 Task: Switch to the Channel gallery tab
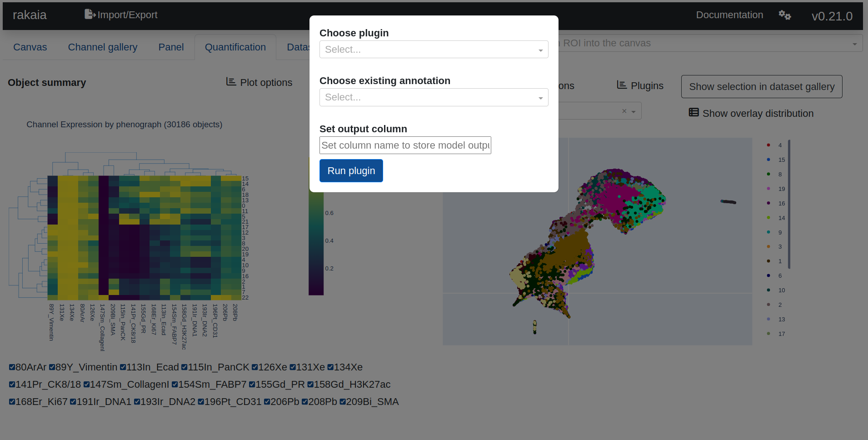pyautogui.click(x=102, y=47)
